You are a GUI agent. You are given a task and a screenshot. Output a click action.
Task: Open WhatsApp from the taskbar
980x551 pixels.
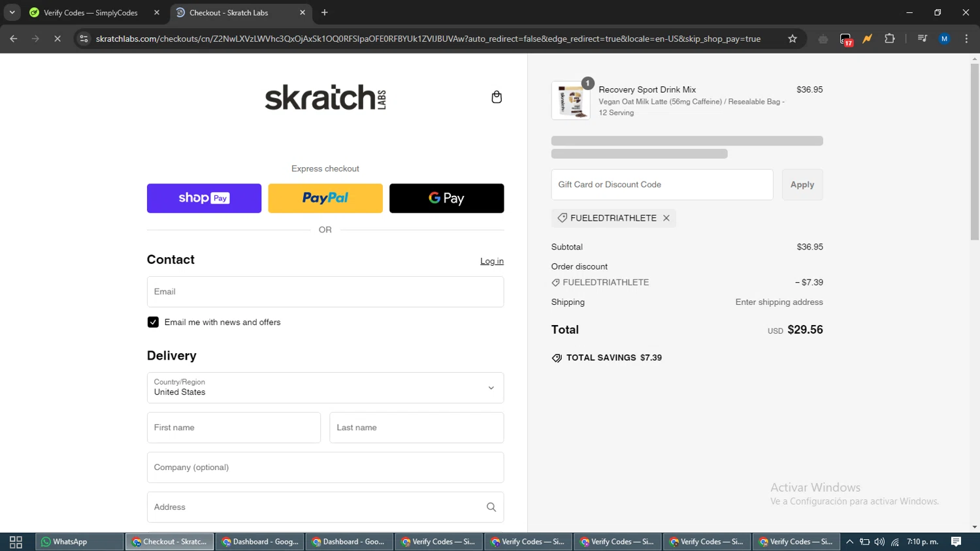[x=80, y=542]
